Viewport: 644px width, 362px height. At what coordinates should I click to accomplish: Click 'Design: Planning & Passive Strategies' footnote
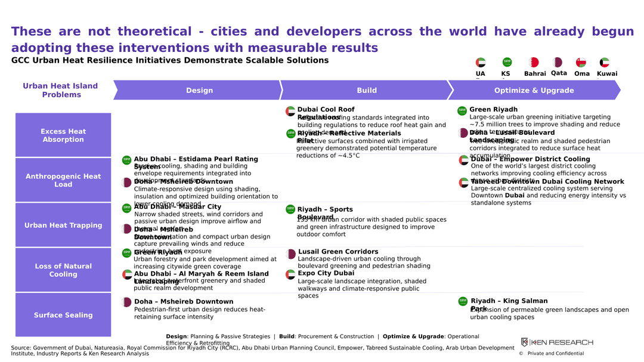218,336
